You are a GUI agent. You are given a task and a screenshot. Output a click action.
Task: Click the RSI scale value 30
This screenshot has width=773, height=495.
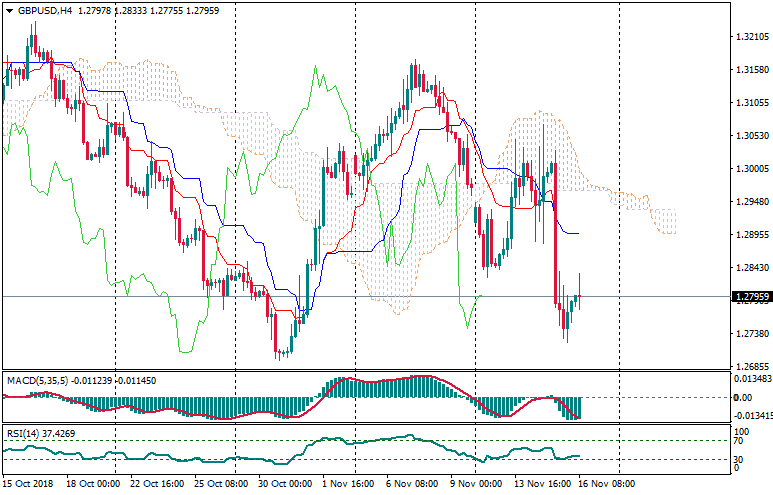[x=740, y=459]
